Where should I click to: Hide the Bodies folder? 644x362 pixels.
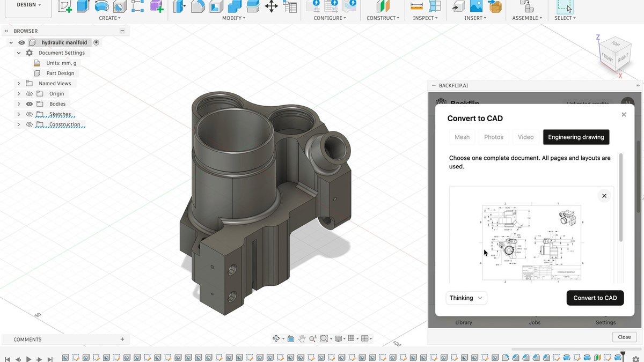click(29, 104)
